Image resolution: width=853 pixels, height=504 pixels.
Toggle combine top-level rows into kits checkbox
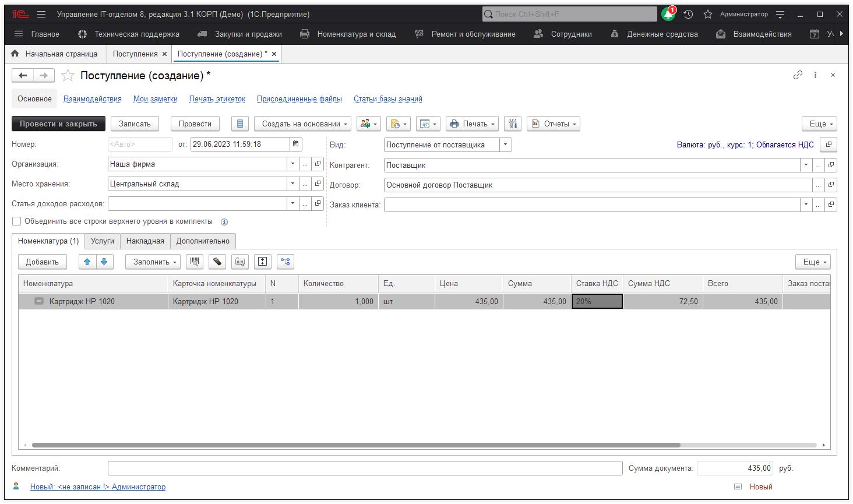pos(17,221)
